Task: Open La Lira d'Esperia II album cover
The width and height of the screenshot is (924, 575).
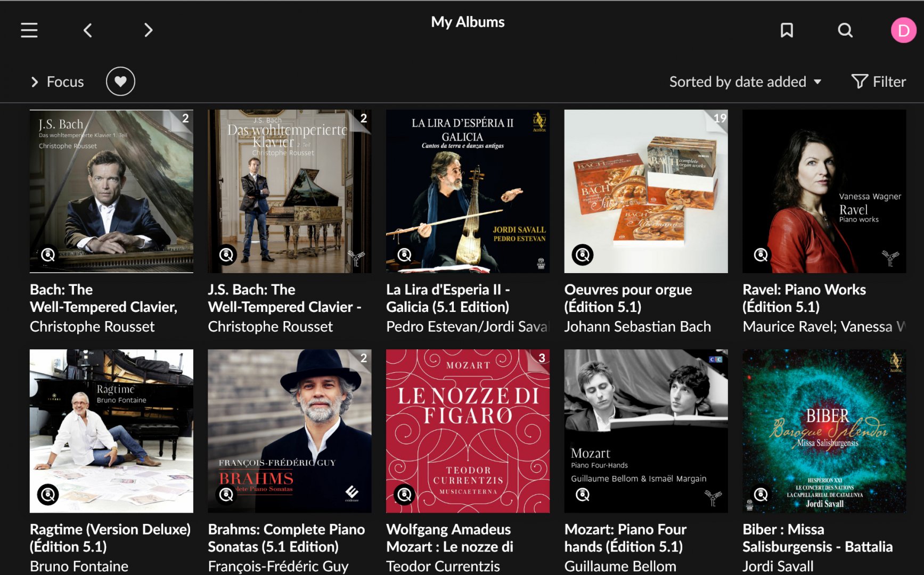Action: click(x=468, y=191)
